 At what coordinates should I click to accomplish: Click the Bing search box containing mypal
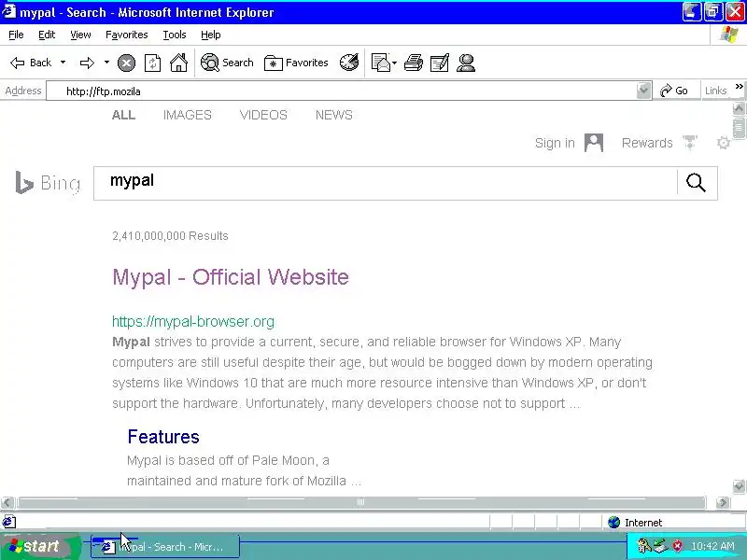(386, 183)
